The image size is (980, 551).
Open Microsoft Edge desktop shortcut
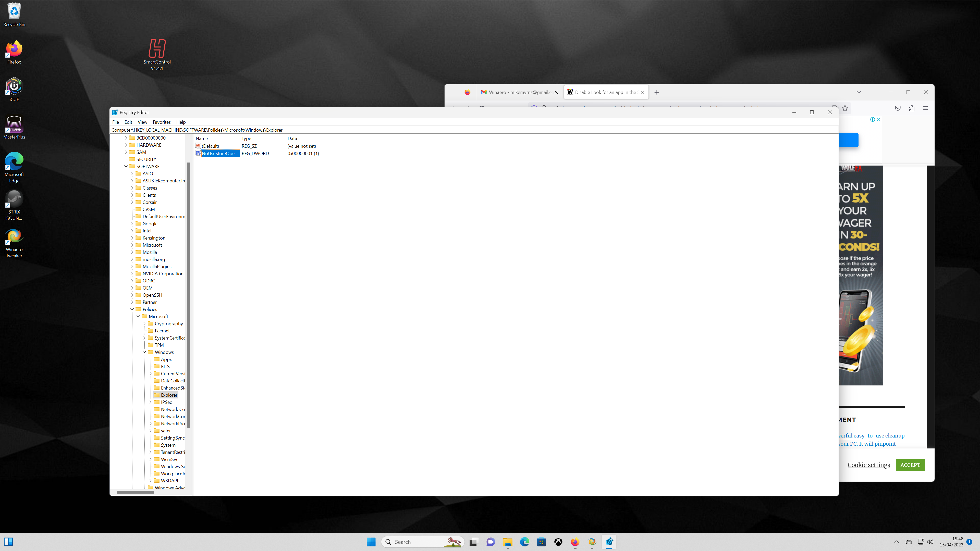click(14, 168)
